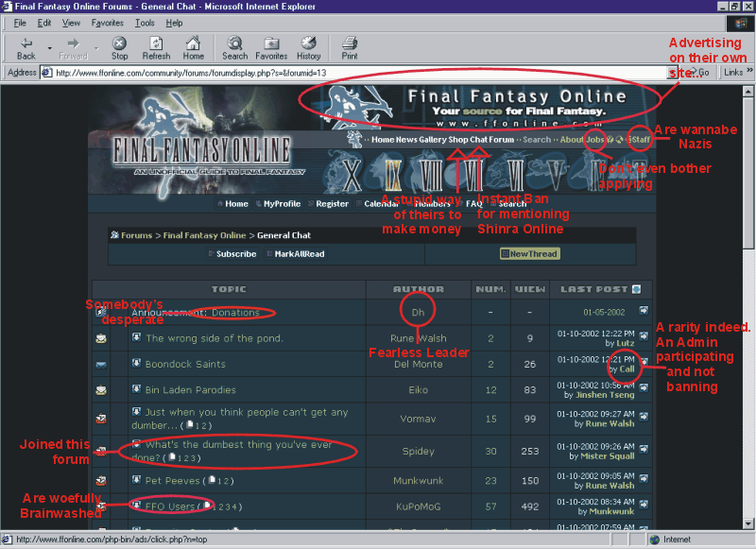Start a NewThread
Image resolution: width=756 pixels, height=549 pixels.
pos(530,253)
